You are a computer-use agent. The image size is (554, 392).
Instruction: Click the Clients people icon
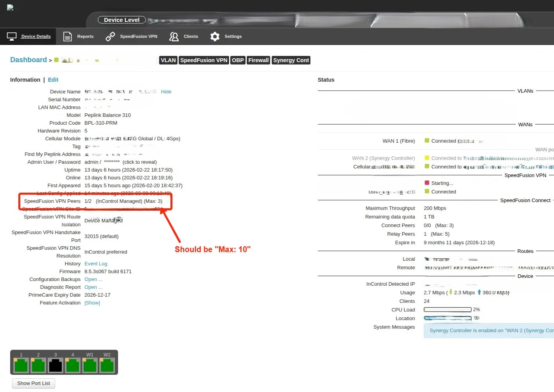[x=174, y=36]
